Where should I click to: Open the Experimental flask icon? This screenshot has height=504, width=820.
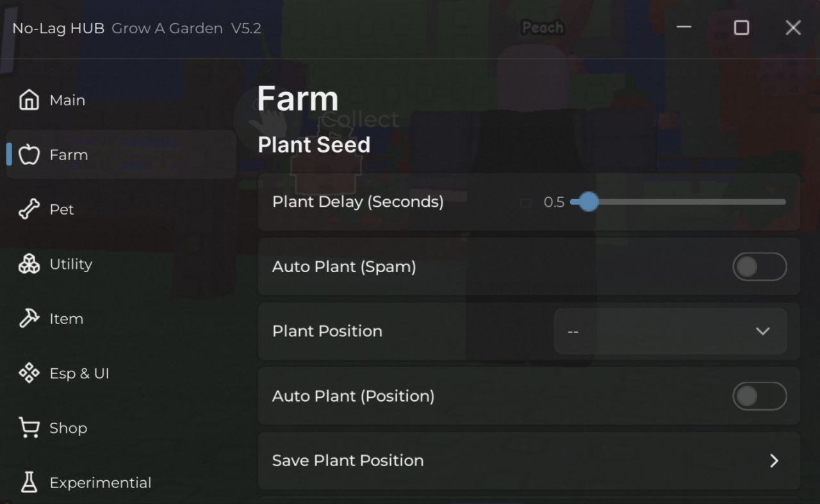click(29, 483)
